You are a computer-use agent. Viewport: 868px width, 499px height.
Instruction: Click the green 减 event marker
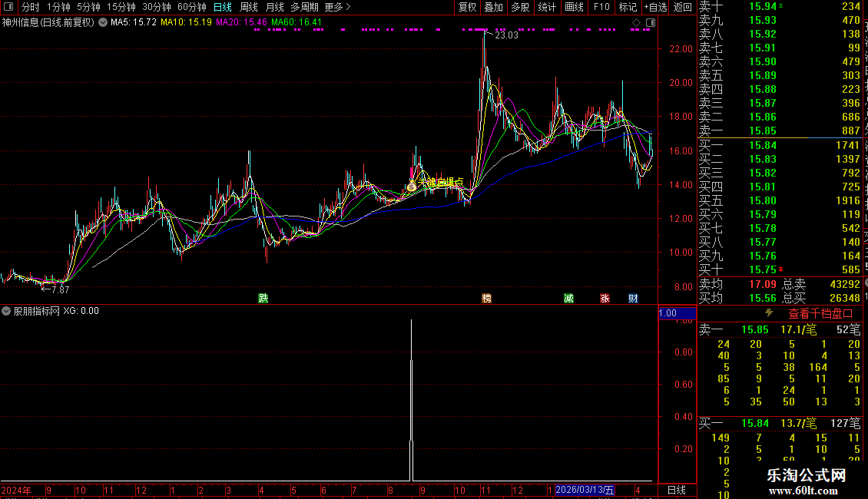pyautogui.click(x=568, y=298)
